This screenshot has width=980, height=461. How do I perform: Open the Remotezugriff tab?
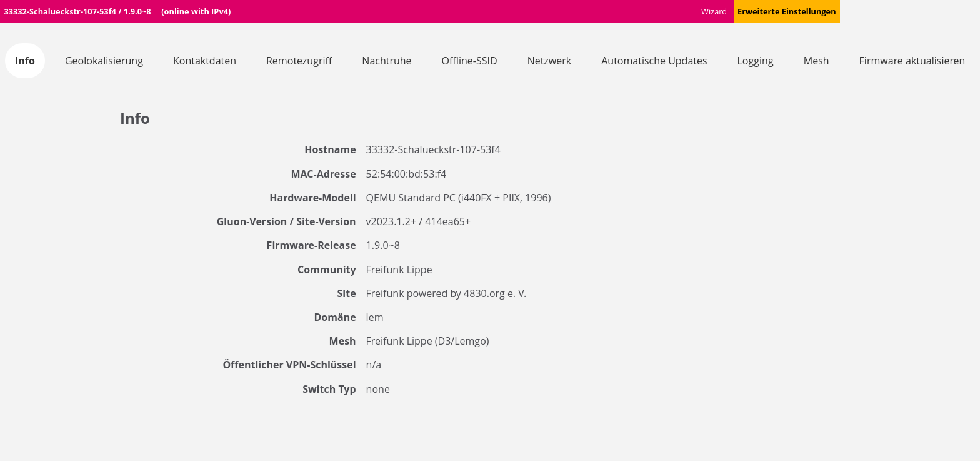(299, 61)
